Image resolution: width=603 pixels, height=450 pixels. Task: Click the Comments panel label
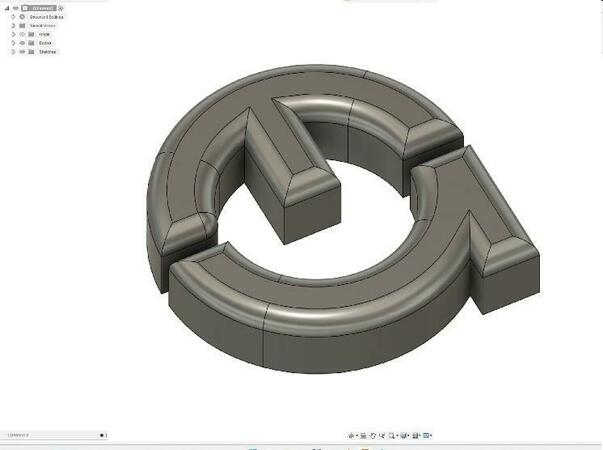[18, 435]
